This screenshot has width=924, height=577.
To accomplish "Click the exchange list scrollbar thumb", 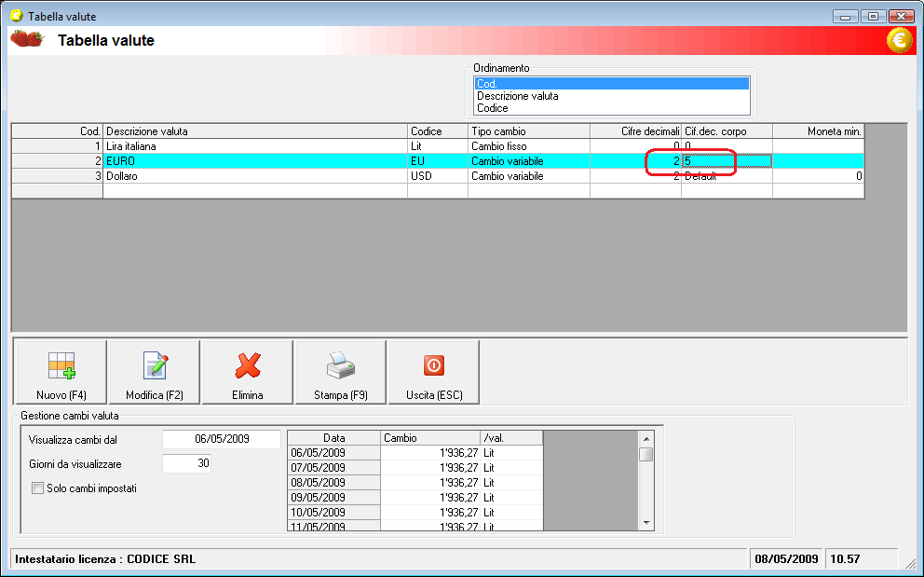I will tap(646, 454).
